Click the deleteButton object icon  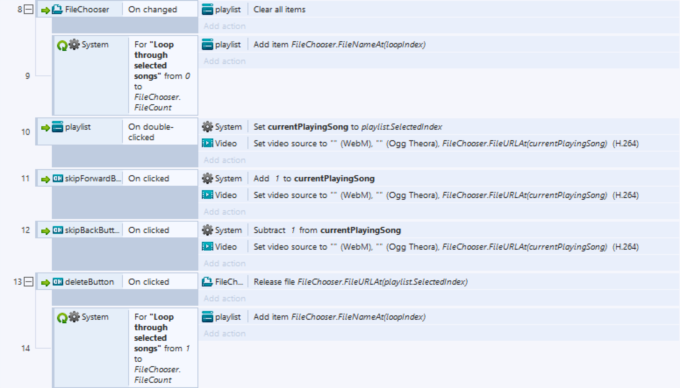coord(57,282)
